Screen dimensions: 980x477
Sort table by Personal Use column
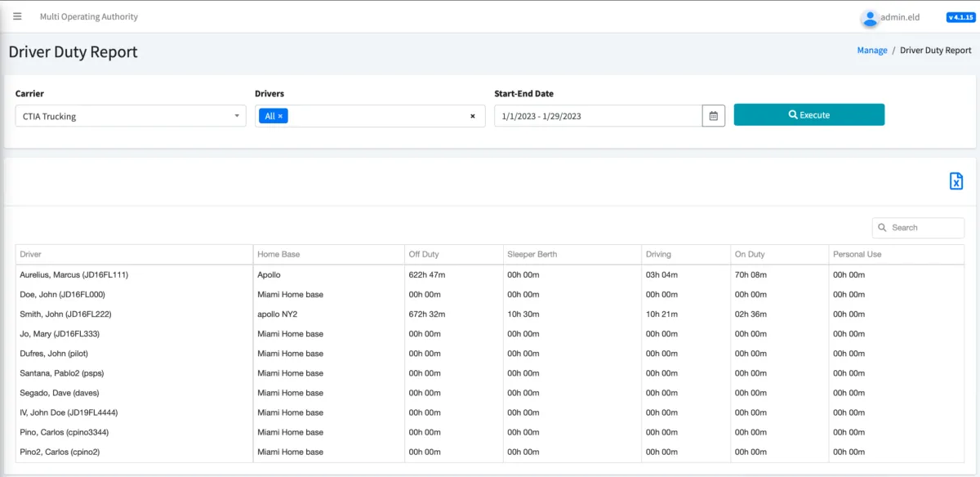(x=857, y=254)
